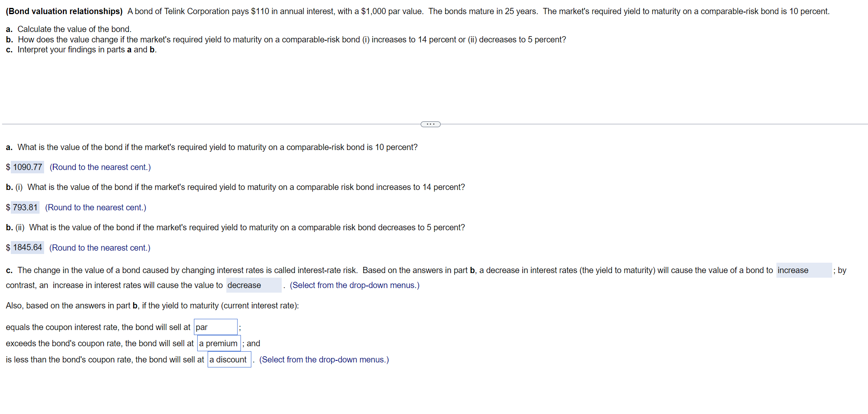Open the "par" drop-down menu

[x=215, y=327]
